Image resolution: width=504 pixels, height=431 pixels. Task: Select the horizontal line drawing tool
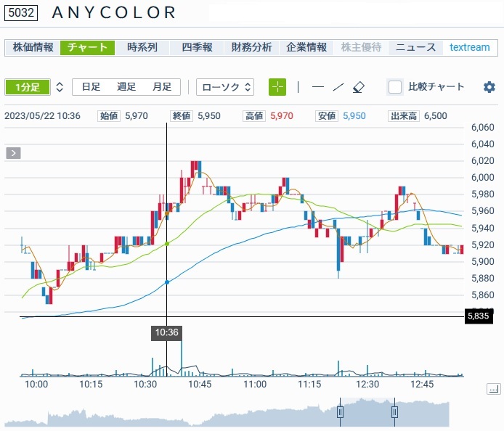click(317, 87)
